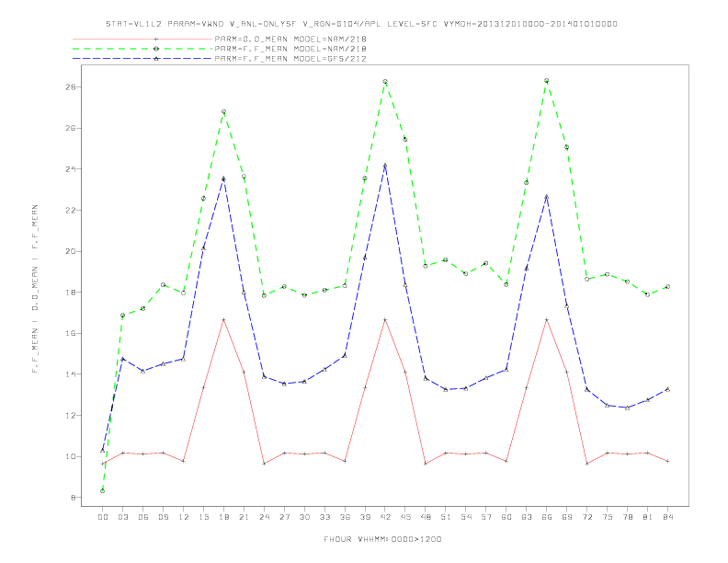Screen dimensions: 728x563
Task: Click the green circle peak marker at hour 66
Action: click(x=547, y=81)
